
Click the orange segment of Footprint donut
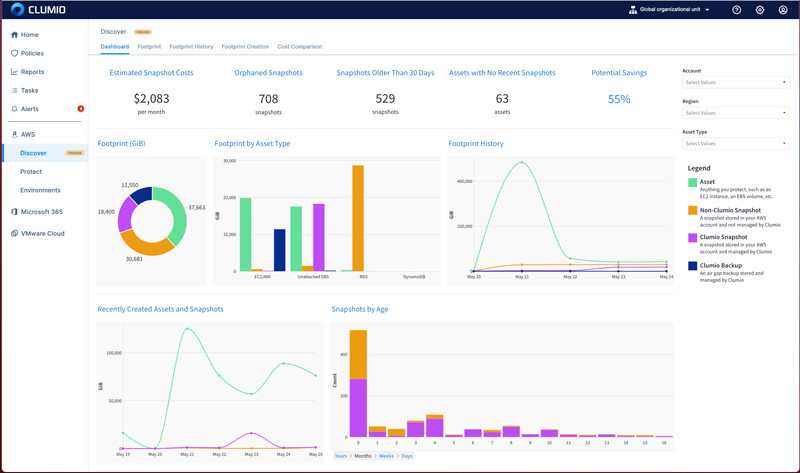tap(145, 246)
